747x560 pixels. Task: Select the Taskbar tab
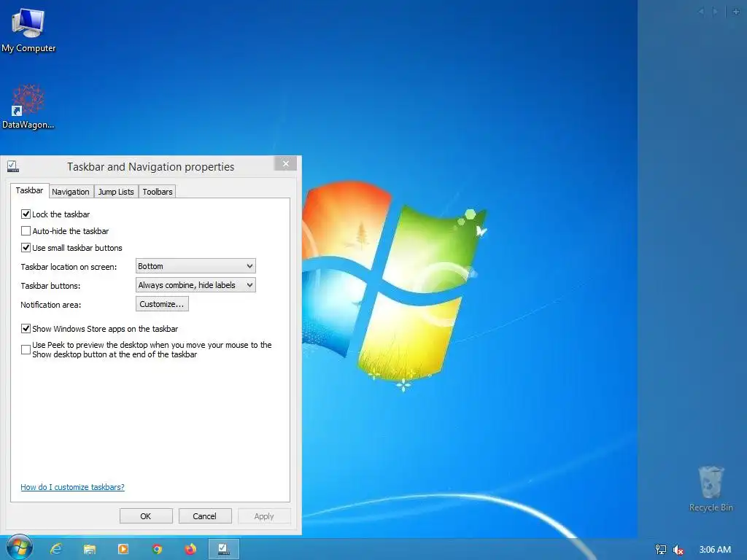pos(29,190)
